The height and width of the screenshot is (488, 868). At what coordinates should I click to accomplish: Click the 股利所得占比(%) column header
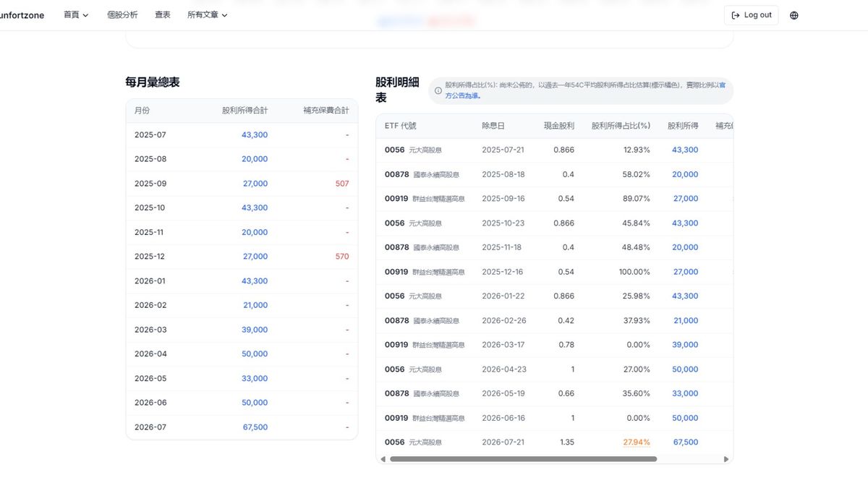point(621,126)
